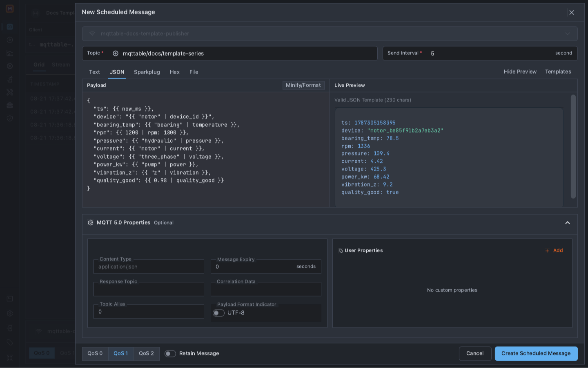
Task: Click the "ts" line in the payload editor
Action: click(124, 109)
